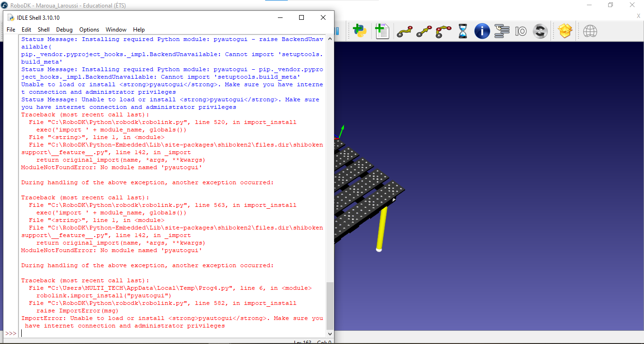Image resolution: width=644 pixels, height=344 pixels.
Task: Click the hourglass pause instruction icon
Action: 463,32
